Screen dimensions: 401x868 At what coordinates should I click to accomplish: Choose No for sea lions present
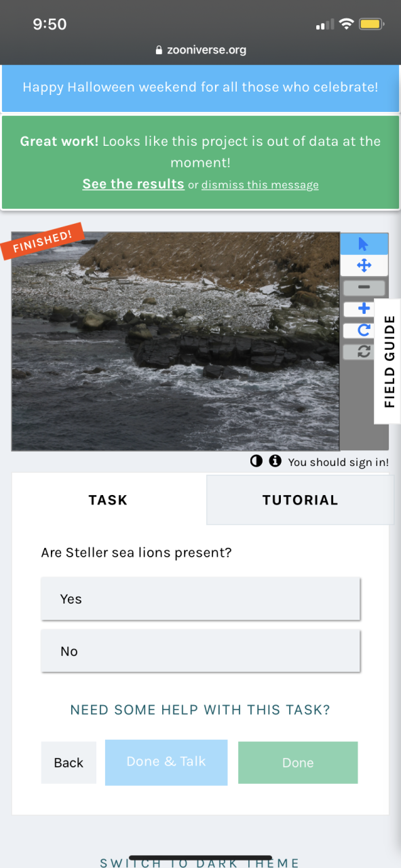point(200,651)
